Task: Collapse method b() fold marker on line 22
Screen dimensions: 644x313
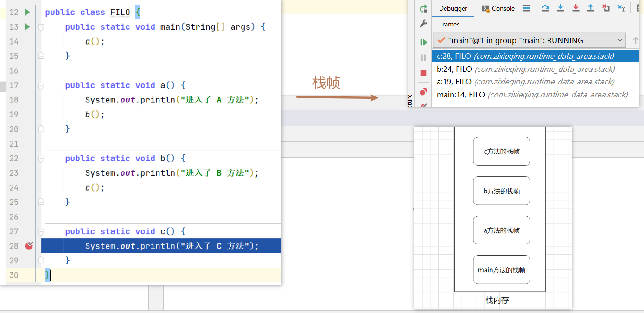Action: pyautogui.click(x=41, y=158)
